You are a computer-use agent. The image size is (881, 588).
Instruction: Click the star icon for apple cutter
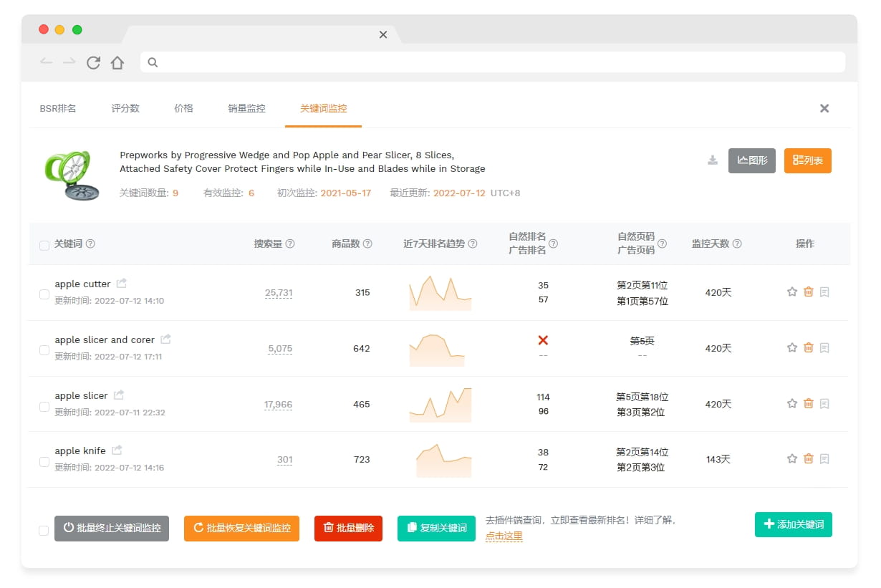click(x=792, y=291)
